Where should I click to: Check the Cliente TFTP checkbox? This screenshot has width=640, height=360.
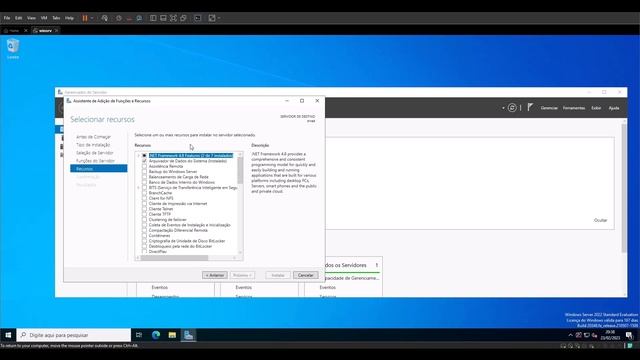click(144, 214)
